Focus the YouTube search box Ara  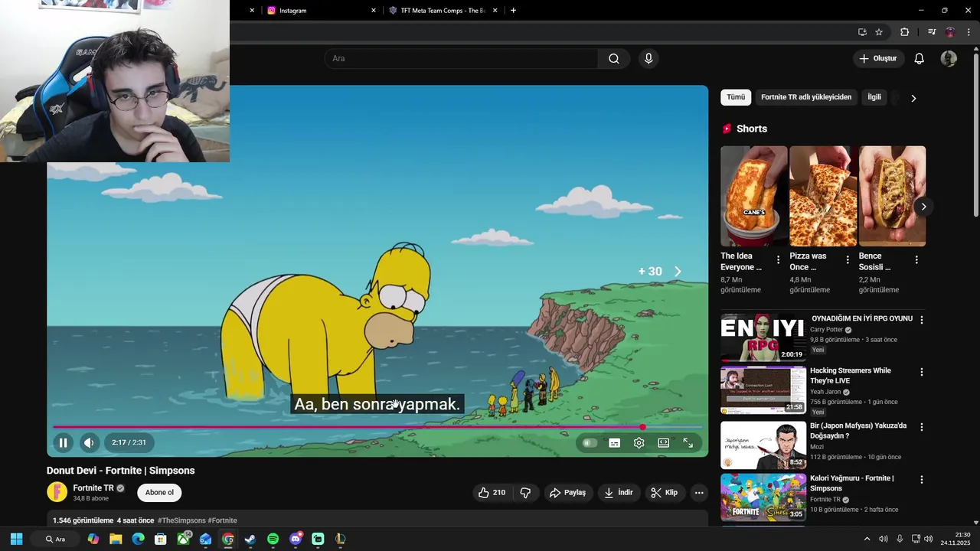click(462, 59)
